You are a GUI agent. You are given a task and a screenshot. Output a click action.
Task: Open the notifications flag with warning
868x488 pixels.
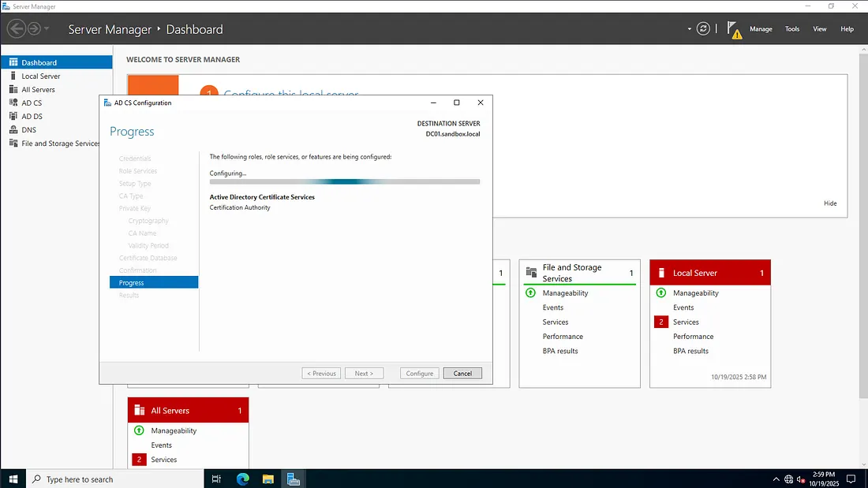coord(733,29)
